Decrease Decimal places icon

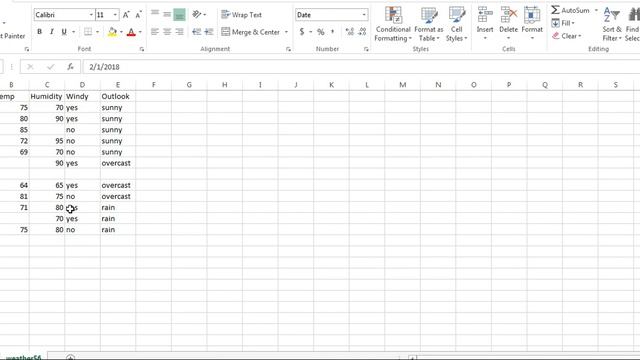point(362,32)
